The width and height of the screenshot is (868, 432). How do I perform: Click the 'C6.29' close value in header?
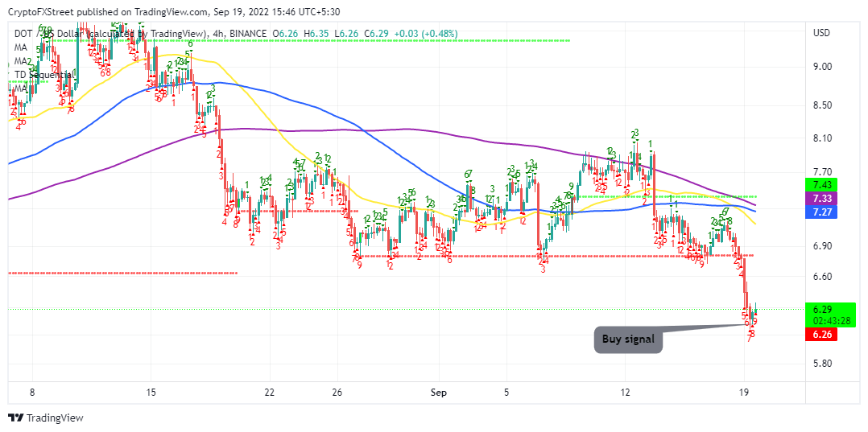[x=377, y=34]
